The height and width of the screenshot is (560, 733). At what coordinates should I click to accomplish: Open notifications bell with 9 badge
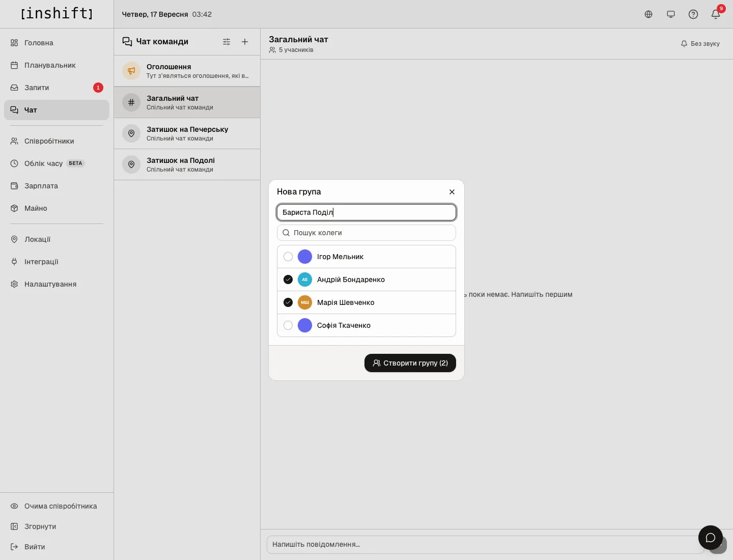click(716, 14)
